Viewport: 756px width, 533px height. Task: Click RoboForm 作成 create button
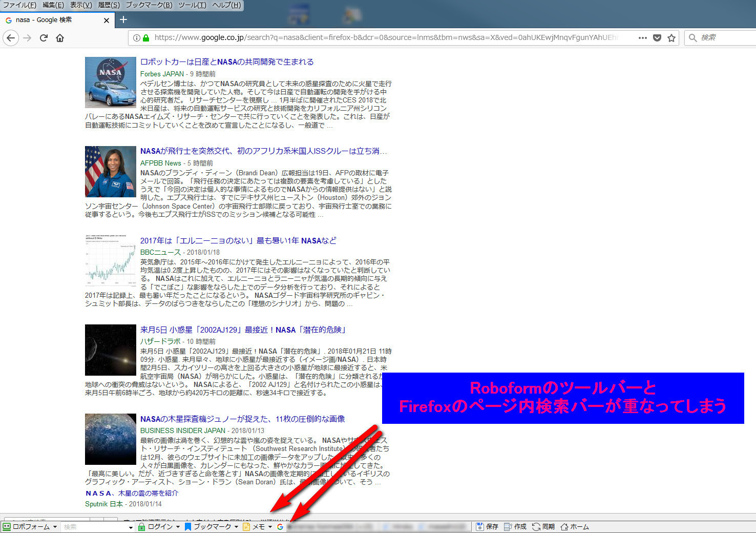point(515,527)
